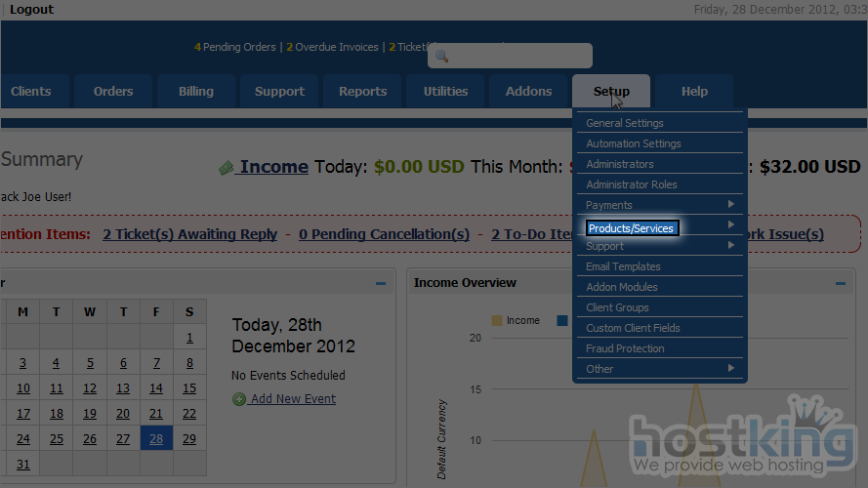
Task: Select day 28 in the calendar
Action: pyautogui.click(x=156, y=439)
